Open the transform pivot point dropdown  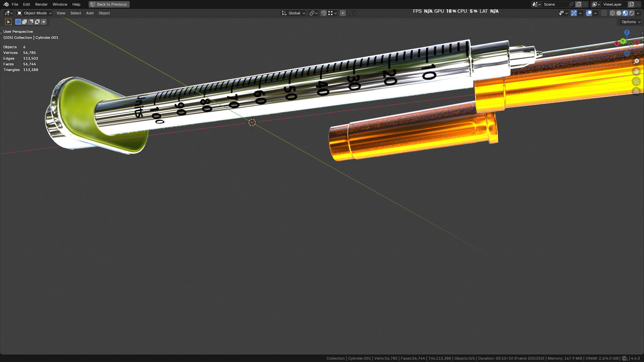314,13
